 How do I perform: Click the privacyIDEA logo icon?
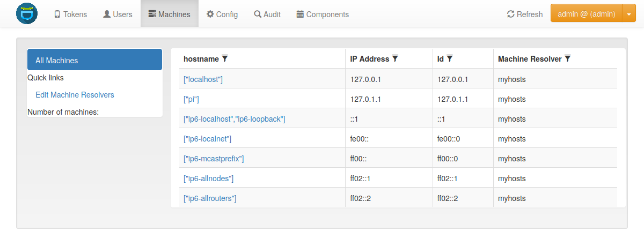27,13
